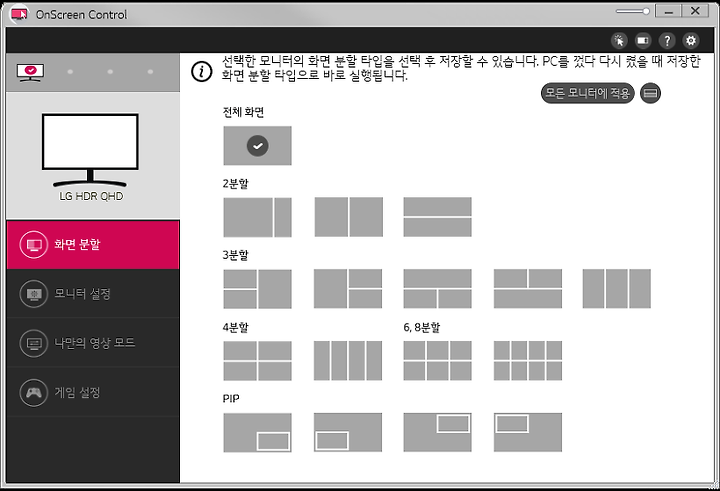The width and height of the screenshot is (720, 491).
Task: Select 3분할 layout with two top panes, wide bottom
Action: pos(528,289)
